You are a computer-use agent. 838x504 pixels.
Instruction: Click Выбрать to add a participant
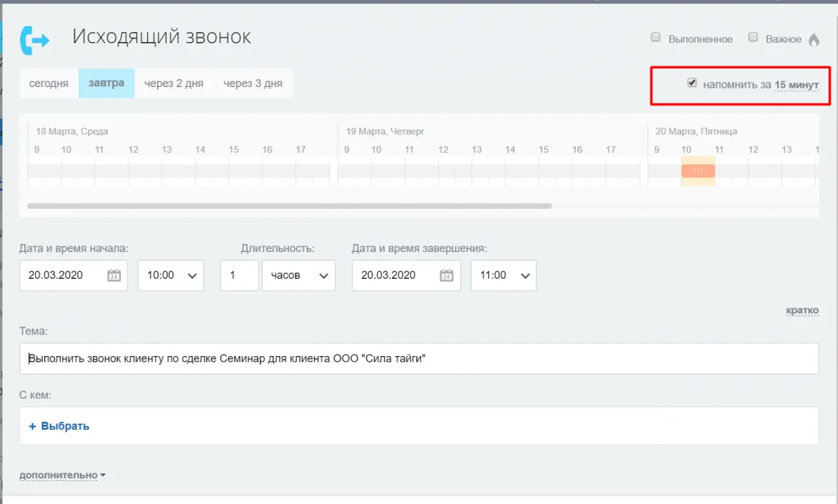point(59,425)
